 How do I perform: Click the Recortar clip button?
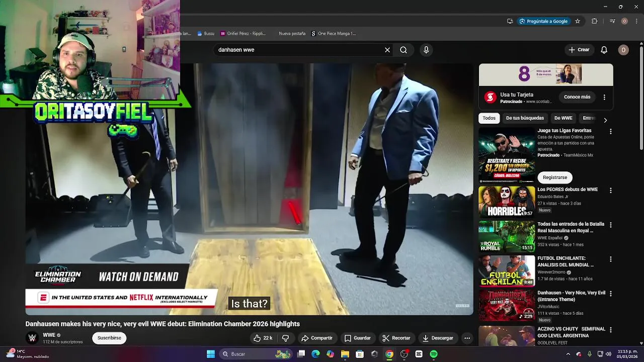(x=396, y=338)
